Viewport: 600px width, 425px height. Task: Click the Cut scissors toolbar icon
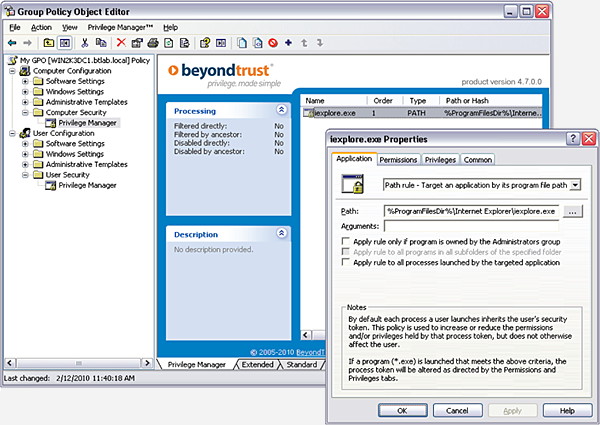[x=85, y=43]
